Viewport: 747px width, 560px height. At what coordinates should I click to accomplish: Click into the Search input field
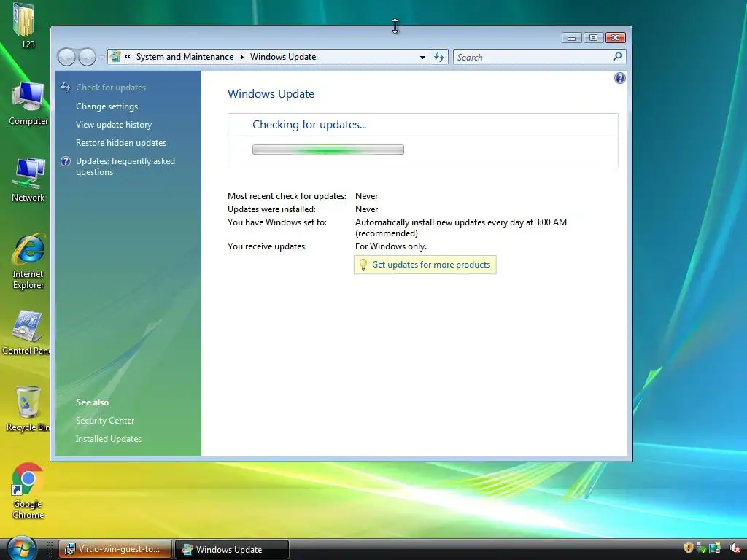tap(533, 57)
